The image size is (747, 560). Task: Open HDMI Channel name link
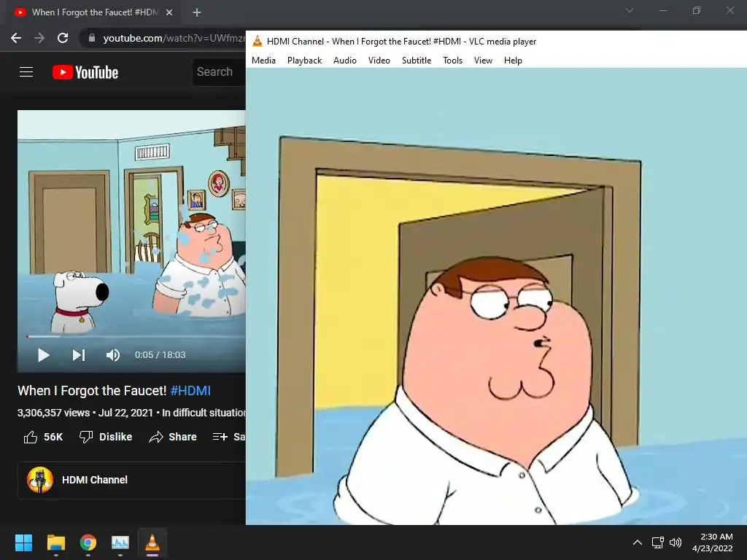95,480
